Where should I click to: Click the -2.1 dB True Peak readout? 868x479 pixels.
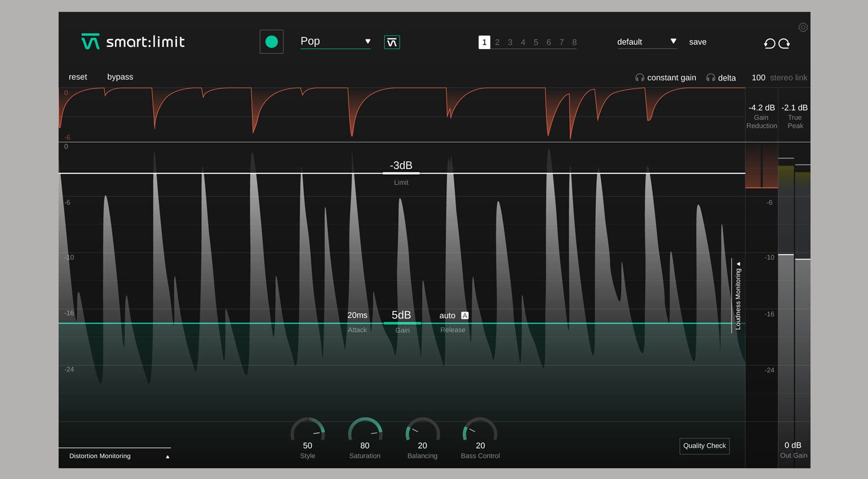tap(795, 108)
